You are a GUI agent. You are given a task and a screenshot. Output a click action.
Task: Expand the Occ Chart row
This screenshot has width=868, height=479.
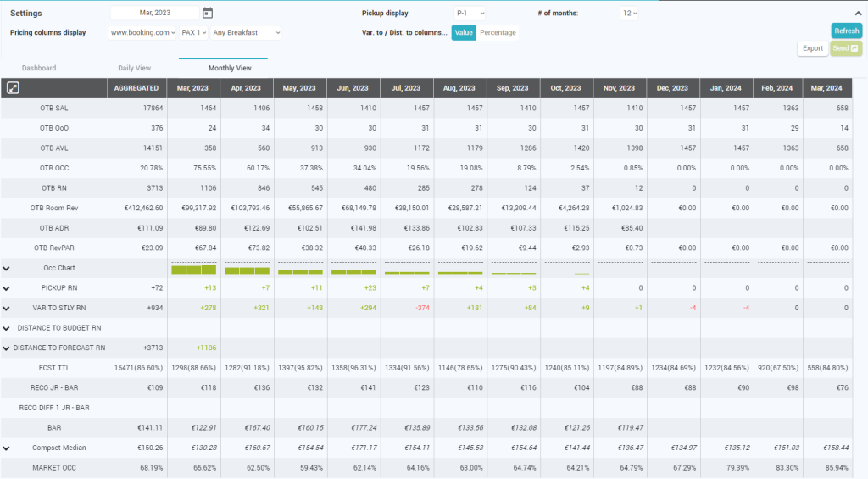point(6,269)
